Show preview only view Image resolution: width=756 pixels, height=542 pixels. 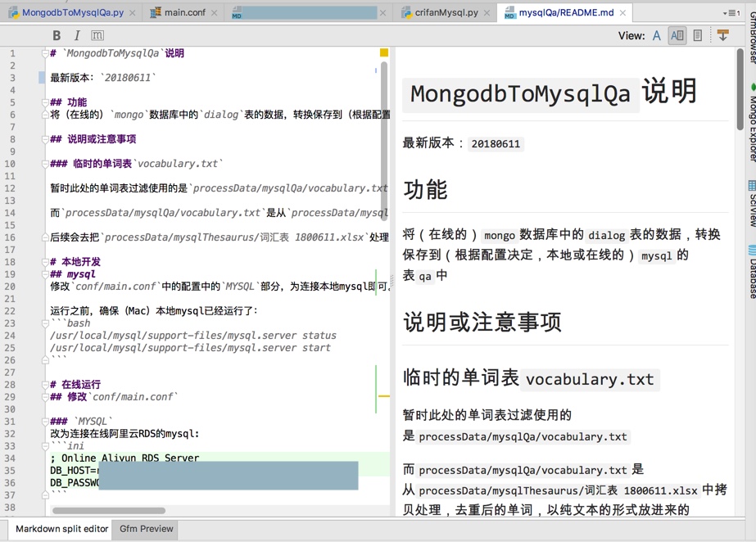[x=697, y=36]
